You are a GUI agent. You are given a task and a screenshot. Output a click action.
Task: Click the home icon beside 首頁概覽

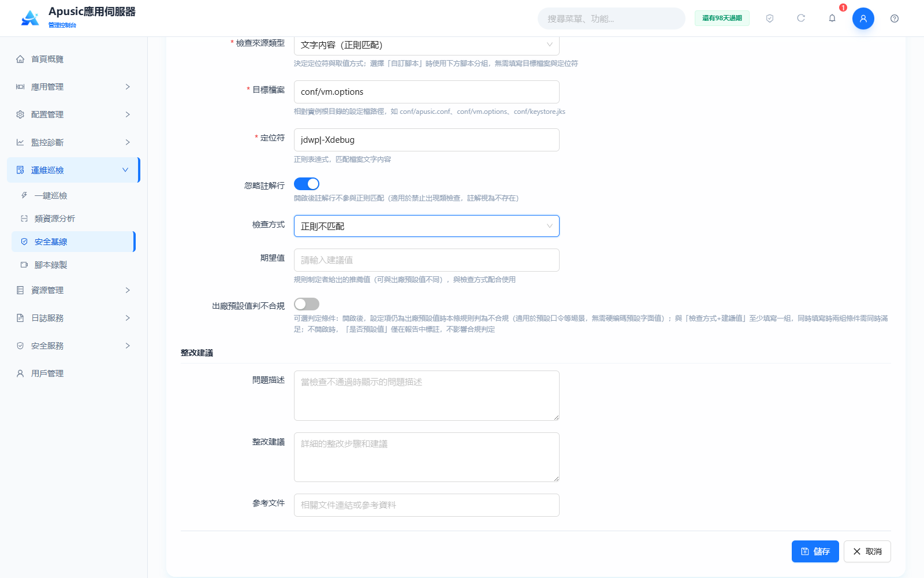(x=20, y=59)
